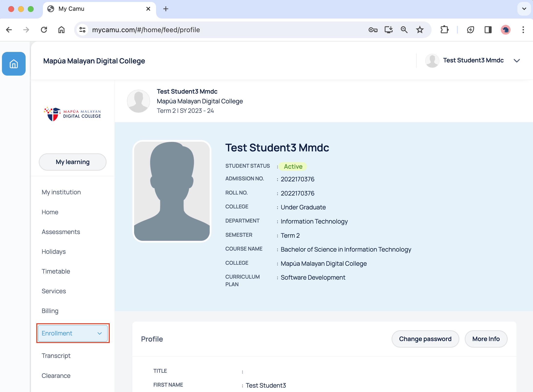This screenshot has width=533, height=392.
Task: Click the Mapúa Malayan Digital College header title
Action: tap(94, 61)
